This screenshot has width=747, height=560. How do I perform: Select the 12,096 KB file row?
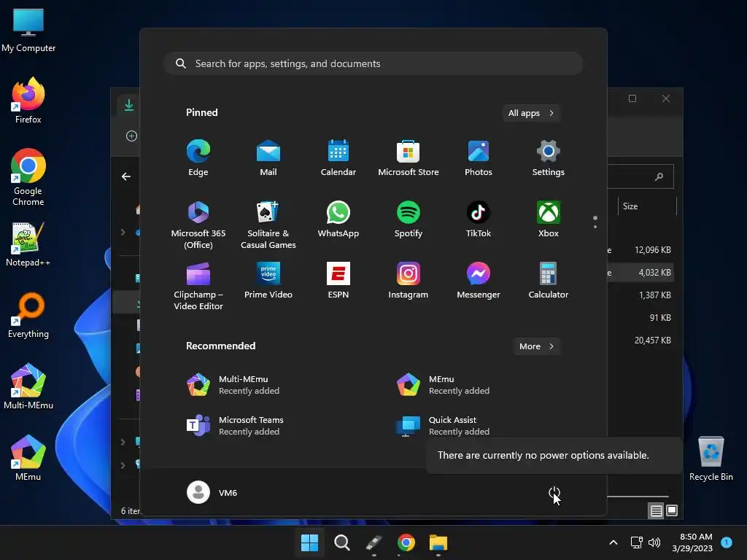click(640, 250)
